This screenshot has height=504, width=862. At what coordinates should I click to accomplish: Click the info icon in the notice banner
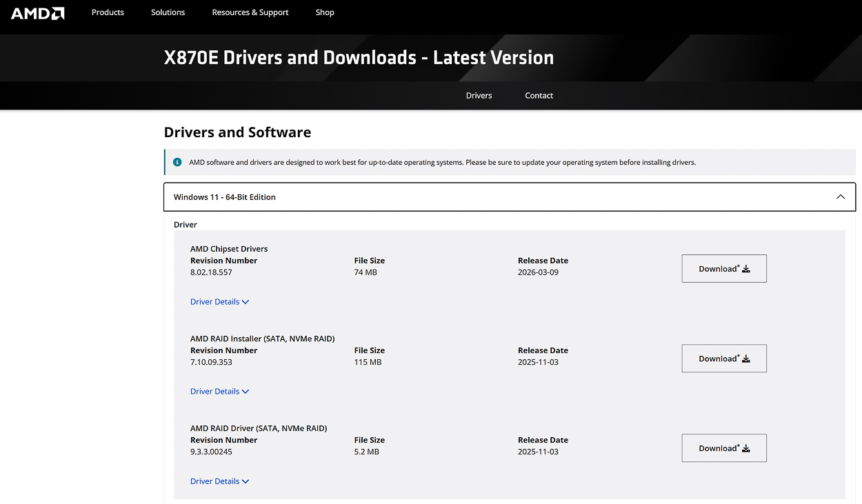point(177,162)
